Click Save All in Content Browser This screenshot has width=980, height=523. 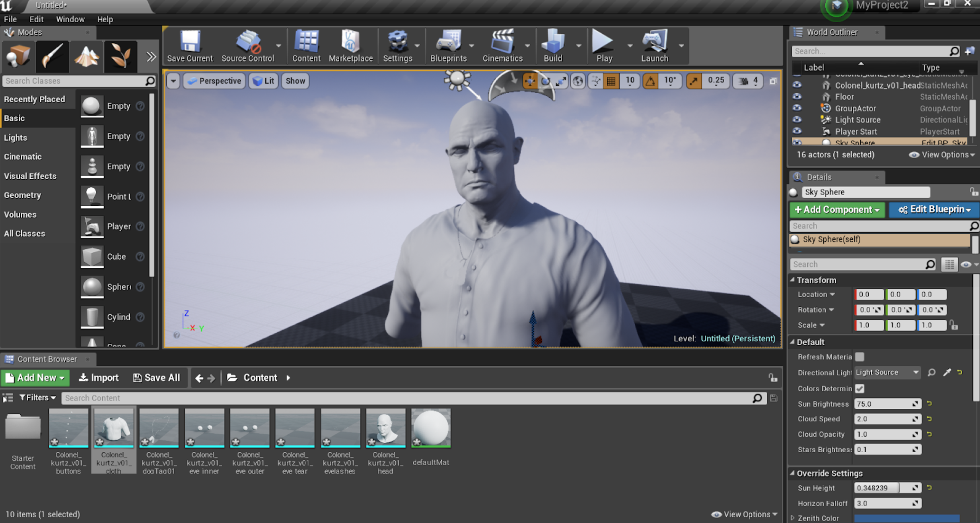click(156, 378)
